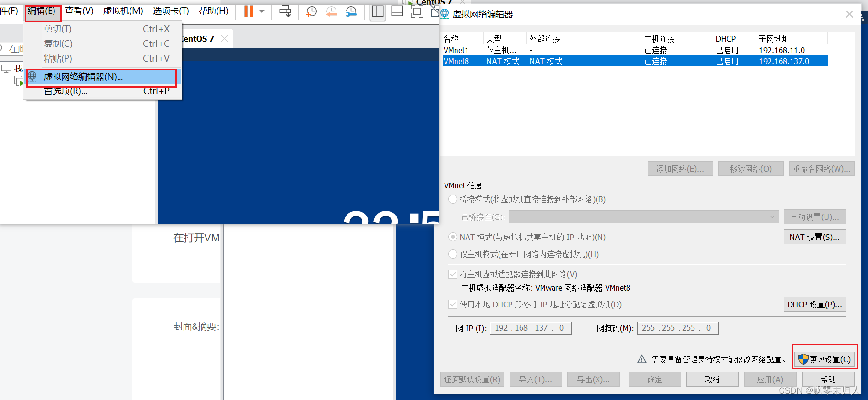Open the 虚拟机(M) menu
Viewport: 868px width, 400px height.
tap(123, 11)
